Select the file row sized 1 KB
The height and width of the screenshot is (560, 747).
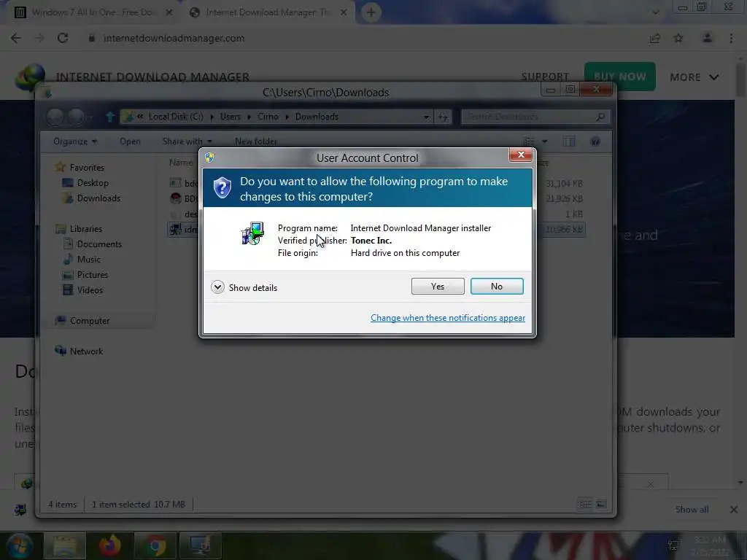(x=376, y=214)
